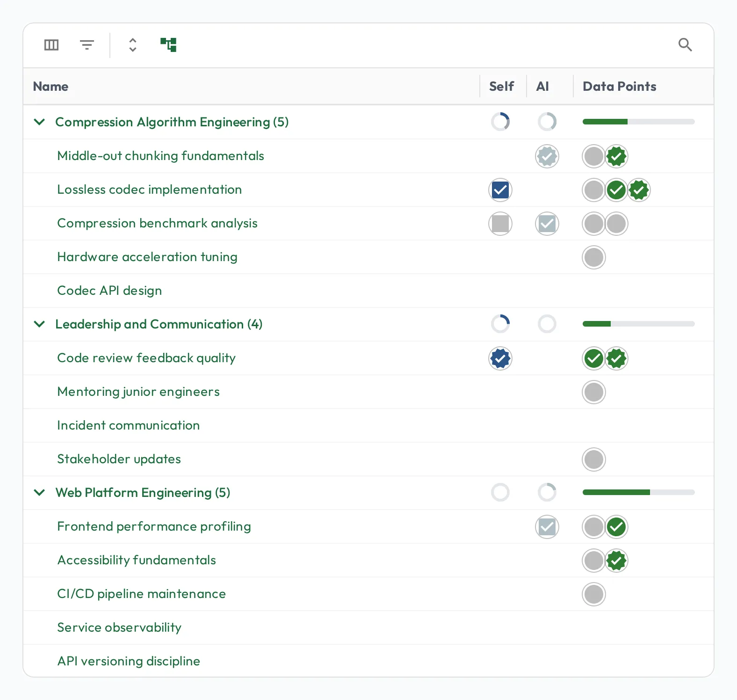Click green verified badge for Middle-out chunking

tap(616, 156)
